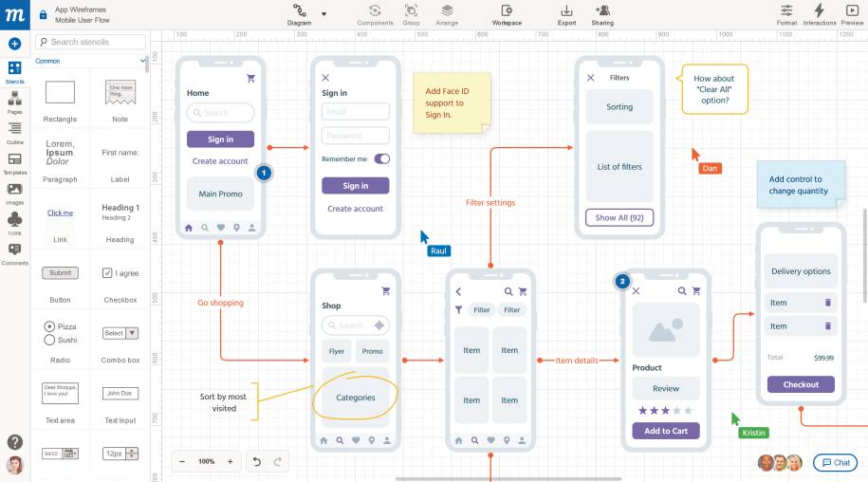
Task: Click the Export icon
Action: (x=566, y=15)
